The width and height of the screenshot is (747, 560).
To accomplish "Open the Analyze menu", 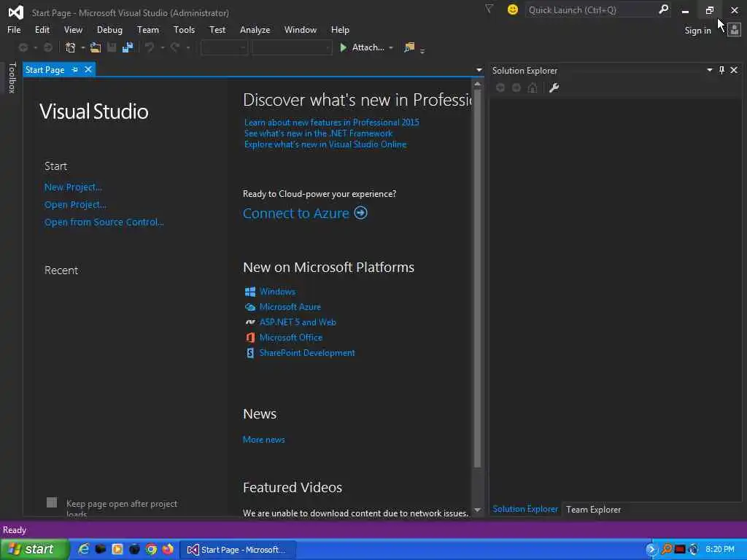I will tap(255, 29).
